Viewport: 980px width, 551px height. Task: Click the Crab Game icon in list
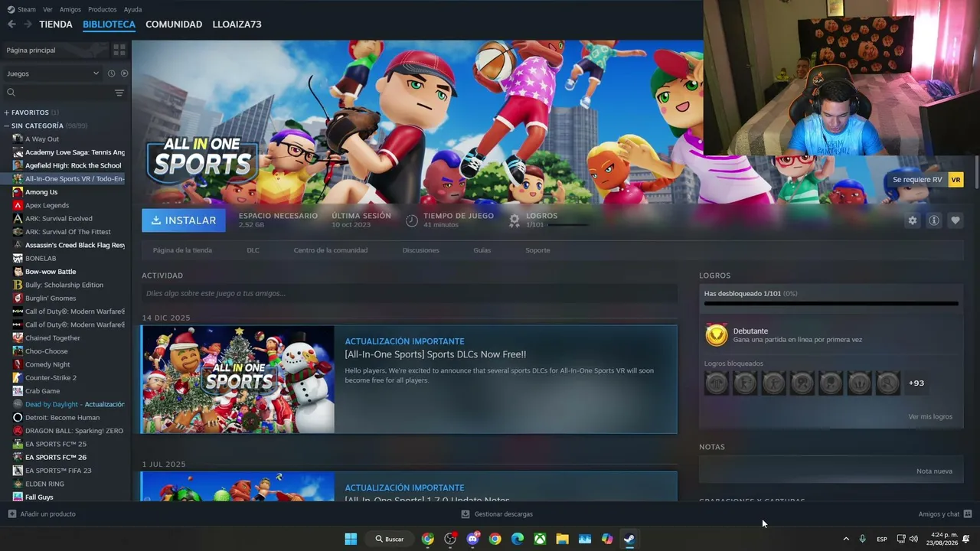point(18,391)
